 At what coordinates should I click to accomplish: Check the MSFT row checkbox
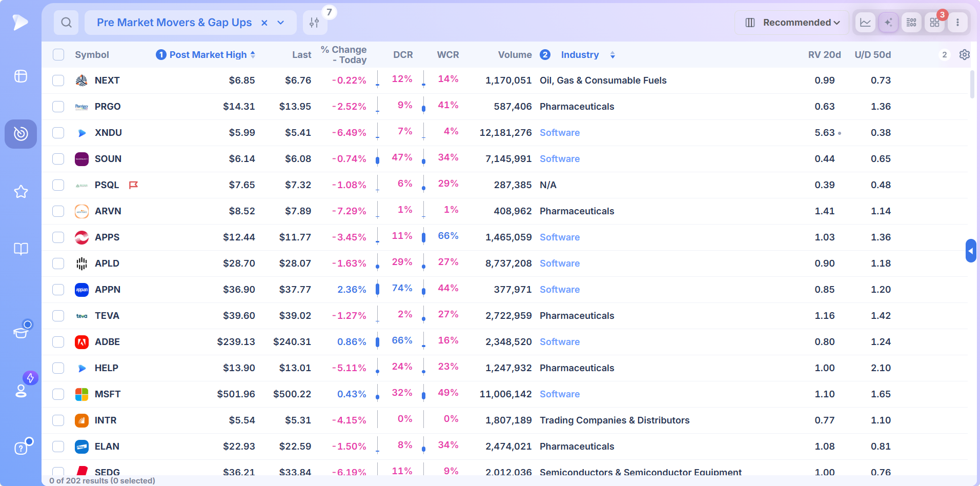[58, 394]
